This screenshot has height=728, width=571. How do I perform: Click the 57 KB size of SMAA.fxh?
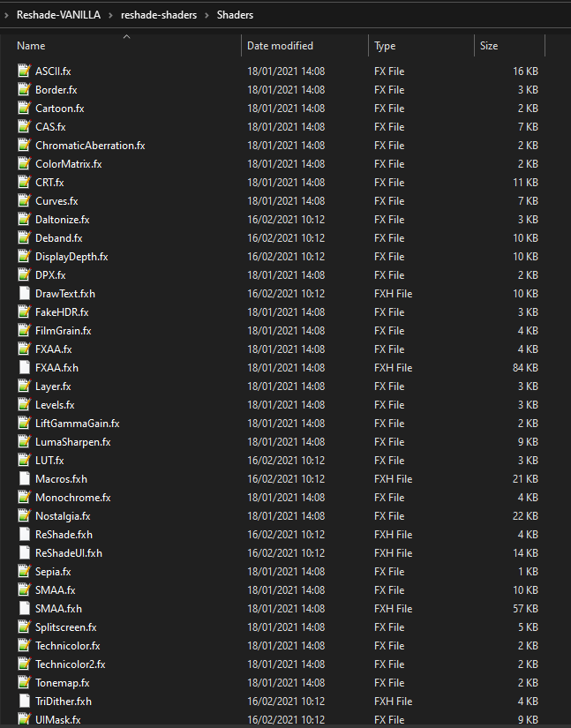click(525, 609)
